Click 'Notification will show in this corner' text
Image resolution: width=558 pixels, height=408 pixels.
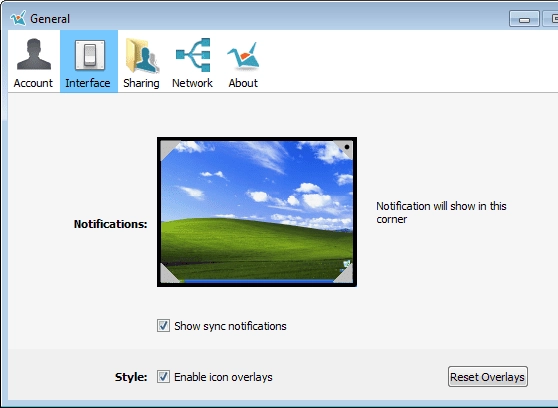[x=441, y=213]
